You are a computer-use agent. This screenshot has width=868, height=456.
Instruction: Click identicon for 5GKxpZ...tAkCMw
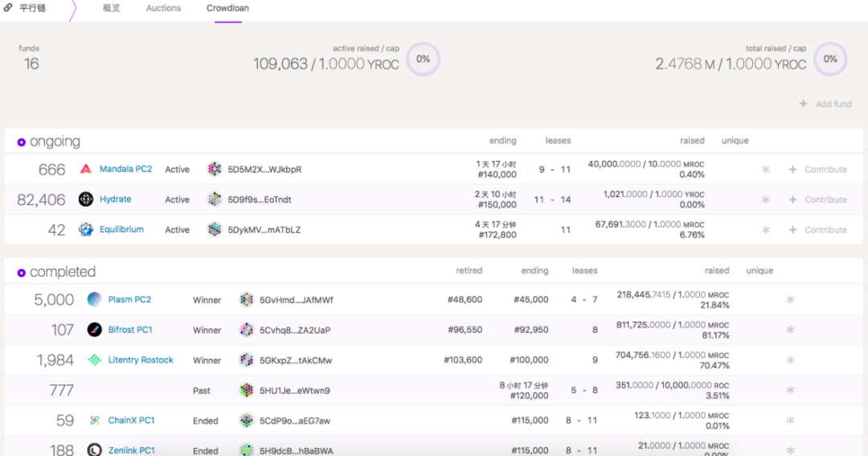(247, 360)
